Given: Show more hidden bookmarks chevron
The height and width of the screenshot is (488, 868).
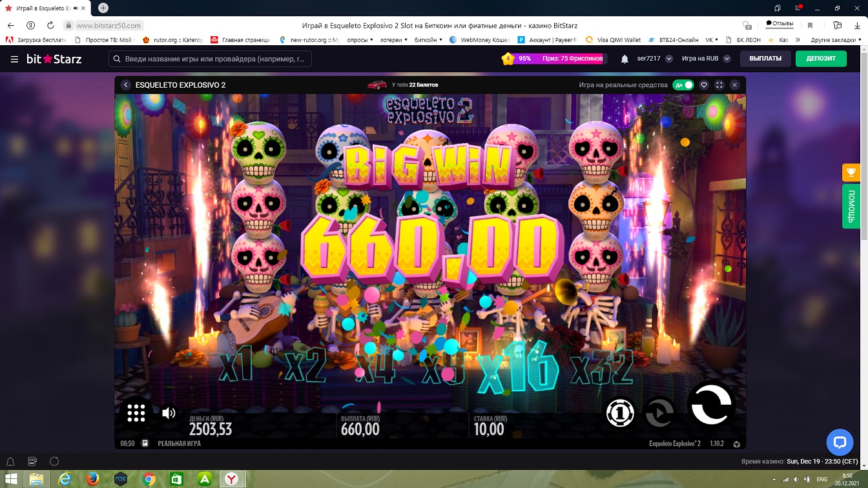Looking at the screenshot, I should [x=798, y=40].
